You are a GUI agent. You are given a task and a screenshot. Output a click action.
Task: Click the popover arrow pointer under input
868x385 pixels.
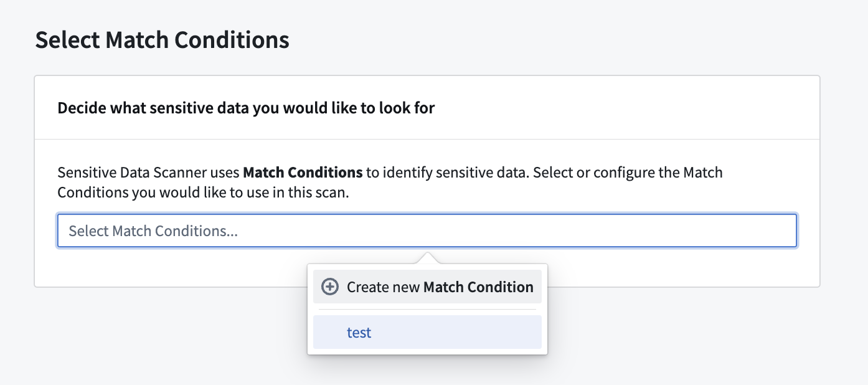click(x=427, y=258)
